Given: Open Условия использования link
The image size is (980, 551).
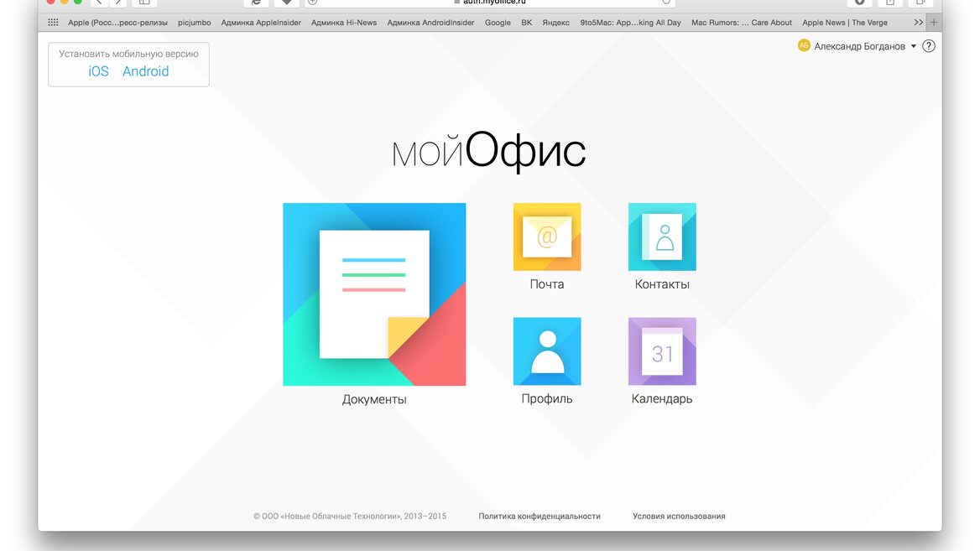Looking at the screenshot, I should click(679, 516).
